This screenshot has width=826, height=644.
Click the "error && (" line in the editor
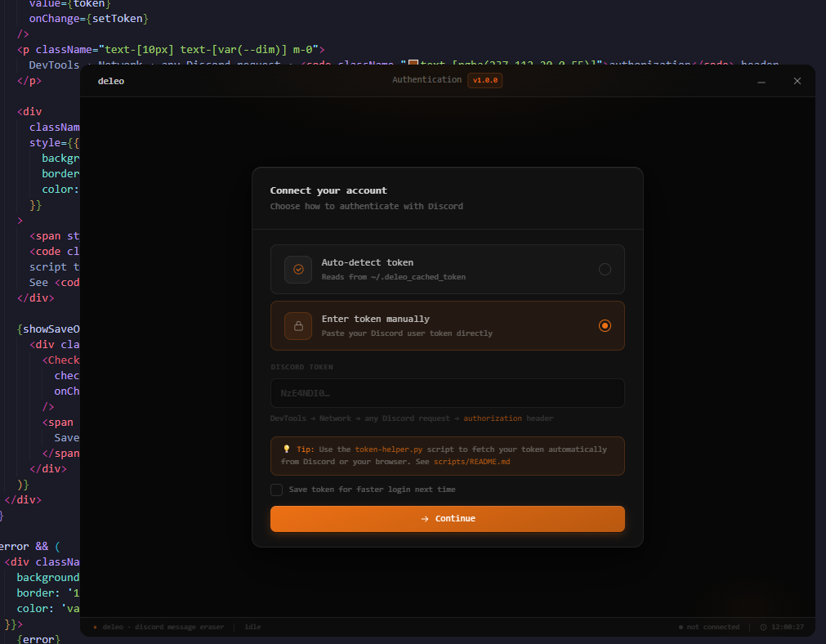click(30, 547)
